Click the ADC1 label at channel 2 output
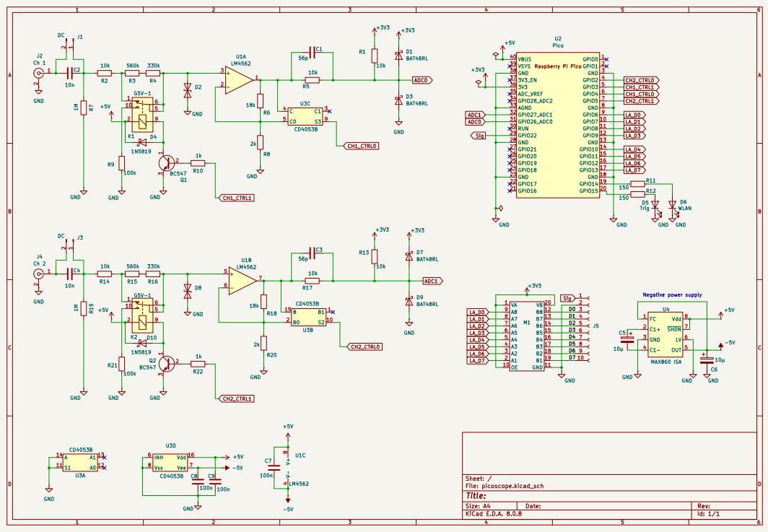The image size is (768, 532). tap(432, 280)
